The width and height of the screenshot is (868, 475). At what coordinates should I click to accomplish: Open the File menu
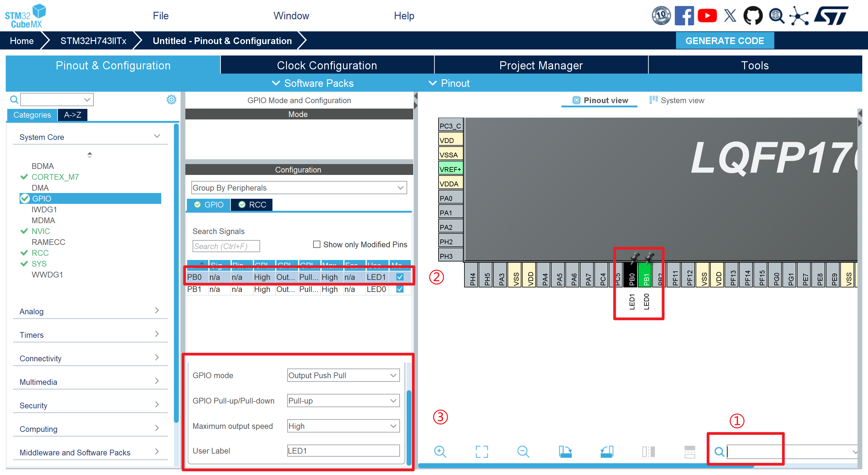click(x=160, y=15)
